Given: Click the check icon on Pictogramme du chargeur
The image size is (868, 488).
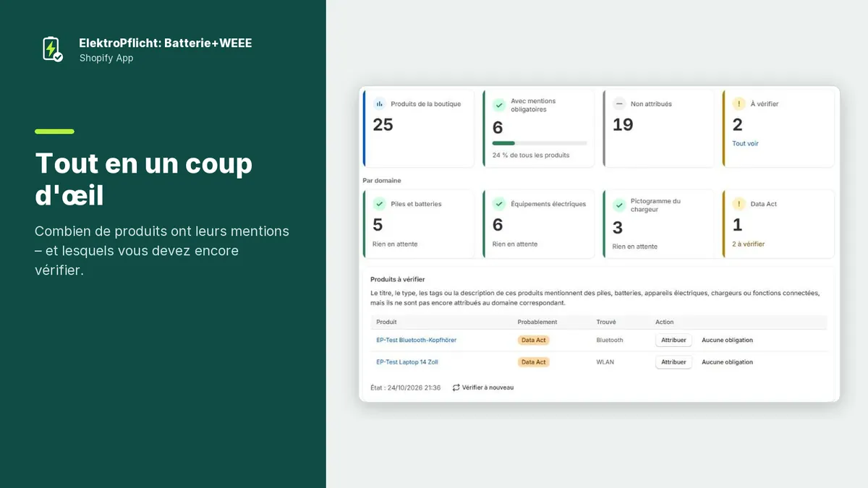Looking at the screenshot, I should point(619,205).
